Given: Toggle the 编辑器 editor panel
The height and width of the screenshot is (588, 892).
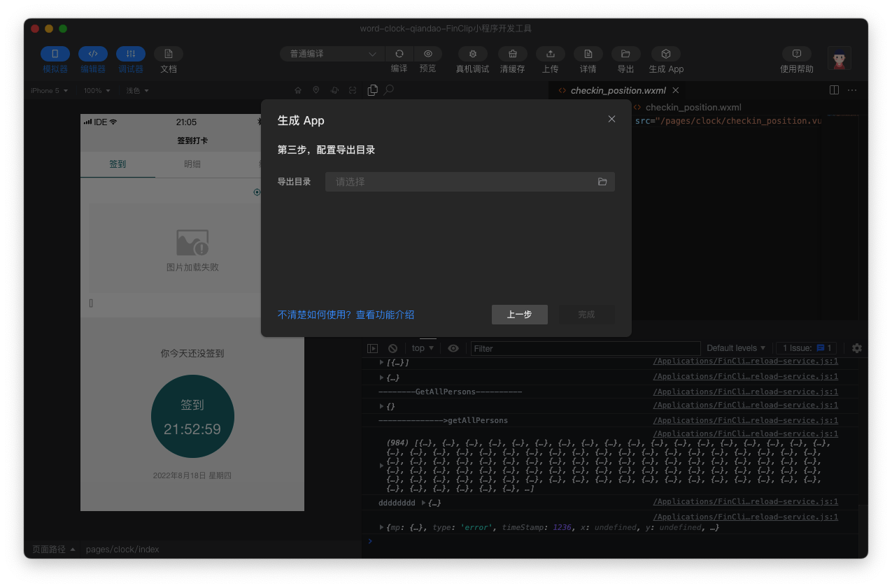Looking at the screenshot, I should (x=93, y=54).
